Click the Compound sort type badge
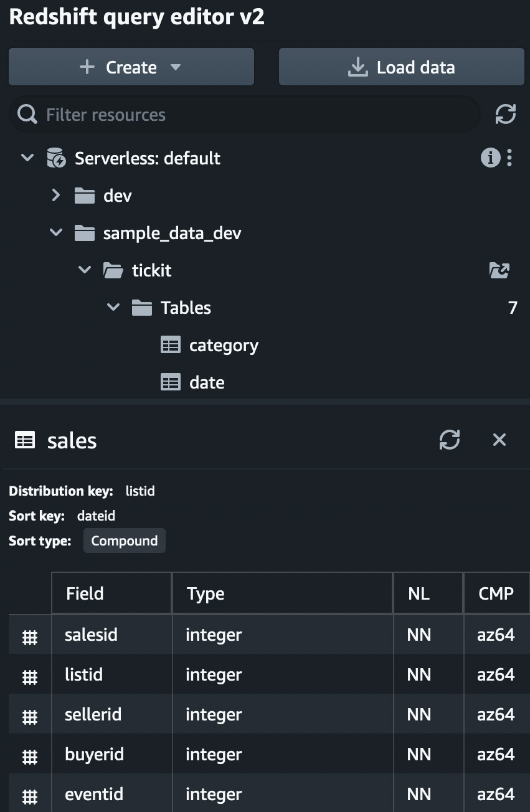 (125, 541)
